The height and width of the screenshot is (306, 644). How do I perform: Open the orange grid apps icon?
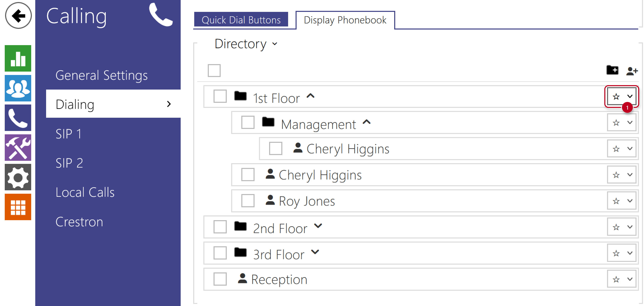18,207
